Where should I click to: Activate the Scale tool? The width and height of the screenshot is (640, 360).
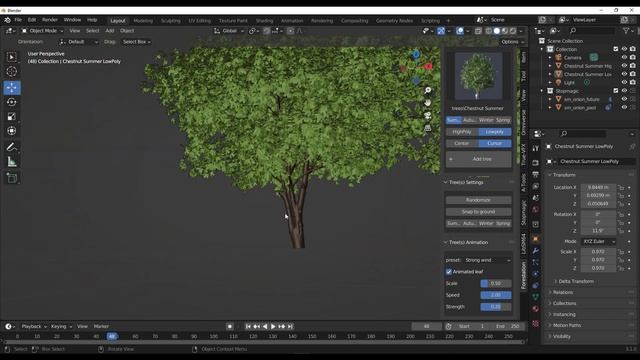(12, 117)
